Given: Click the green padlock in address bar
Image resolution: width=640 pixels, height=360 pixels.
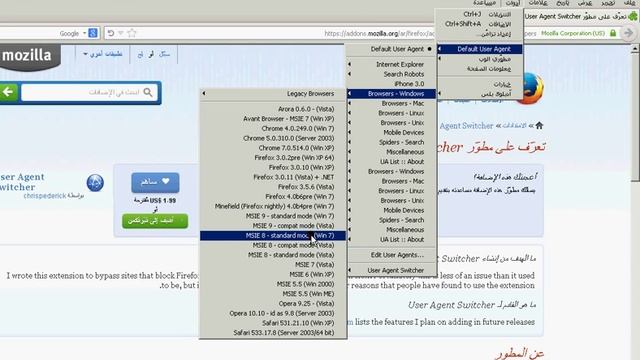Looking at the screenshot, I should click(613, 33).
